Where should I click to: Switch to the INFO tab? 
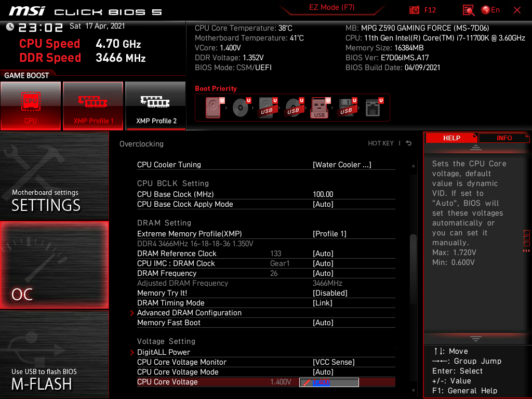tap(504, 138)
